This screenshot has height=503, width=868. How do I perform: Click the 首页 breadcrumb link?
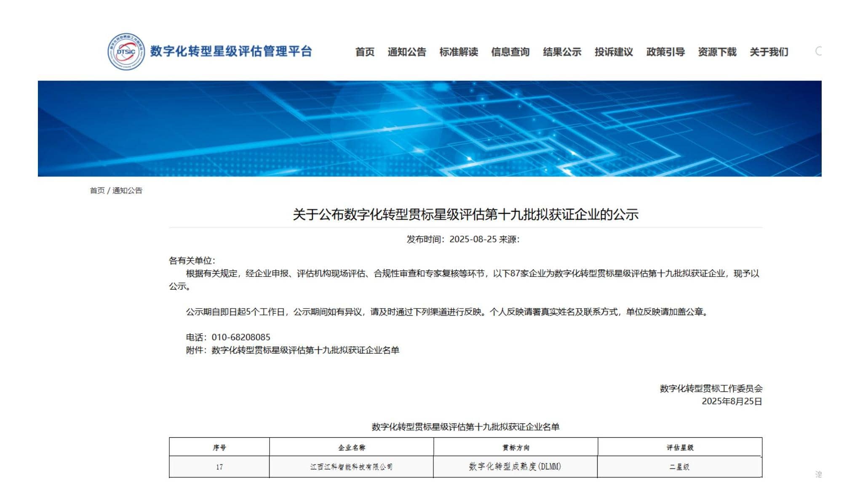[x=97, y=191]
